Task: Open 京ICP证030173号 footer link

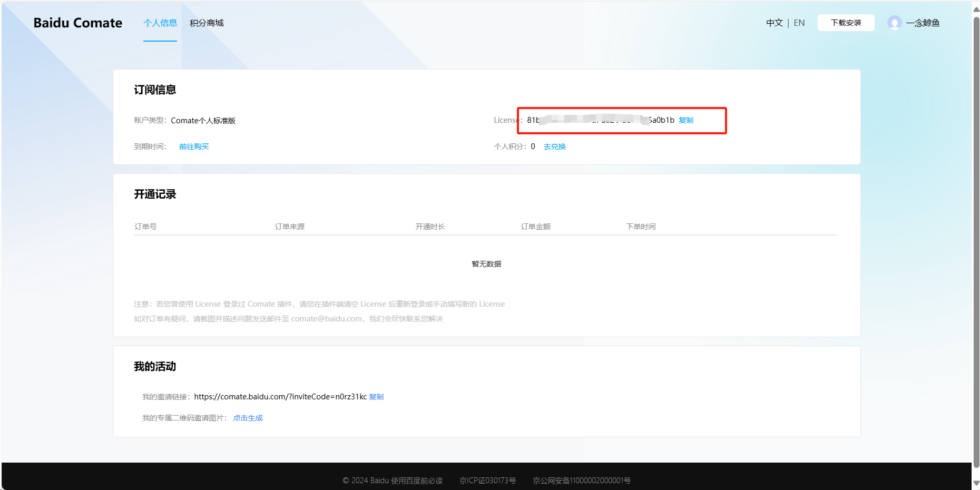Action: [x=487, y=481]
